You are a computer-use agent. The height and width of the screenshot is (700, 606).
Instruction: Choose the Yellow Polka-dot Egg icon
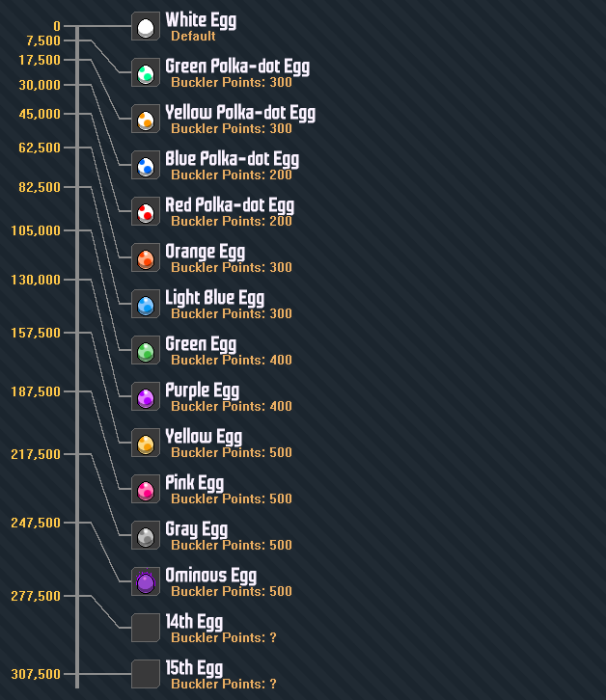click(x=146, y=120)
